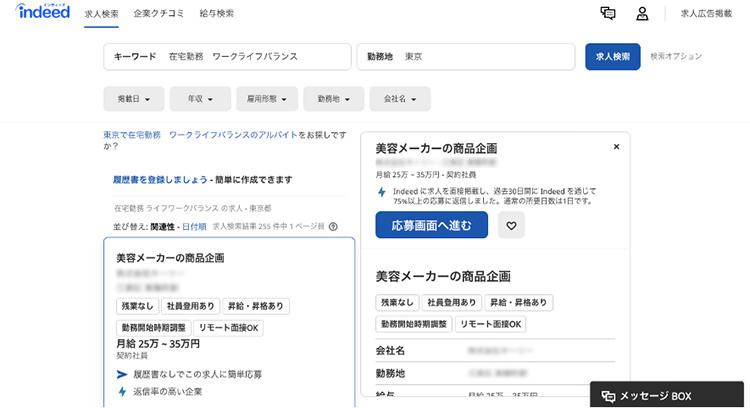
Task: Click the キーワード search field
Action: [x=228, y=57]
